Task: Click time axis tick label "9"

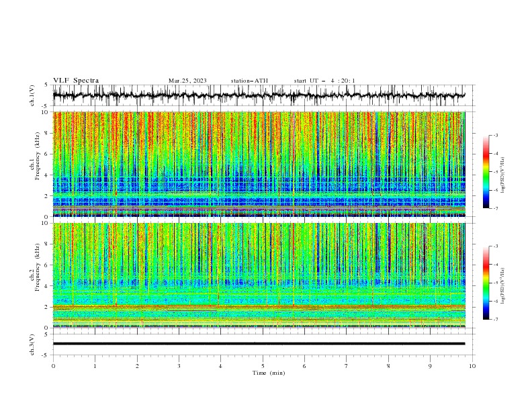Action: pos(430,366)
